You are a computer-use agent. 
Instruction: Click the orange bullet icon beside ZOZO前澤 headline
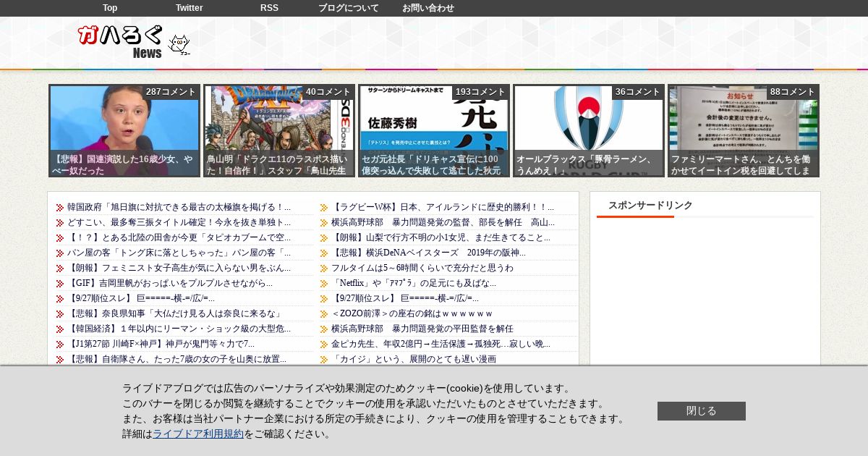click(324, 314)
